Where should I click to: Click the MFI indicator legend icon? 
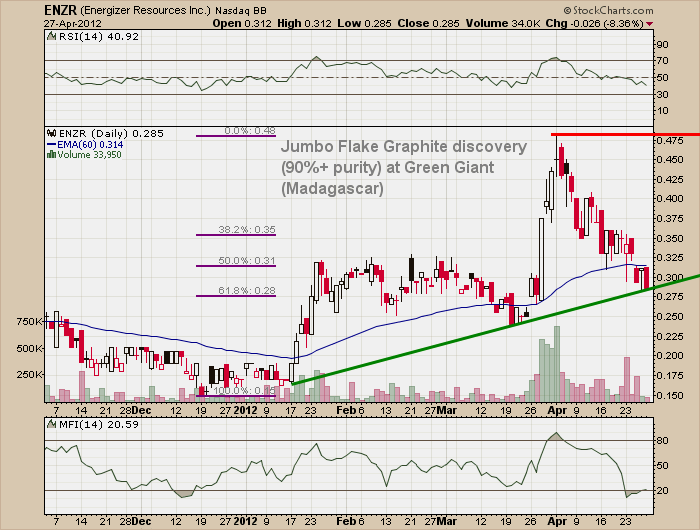(x=52, y=424)
